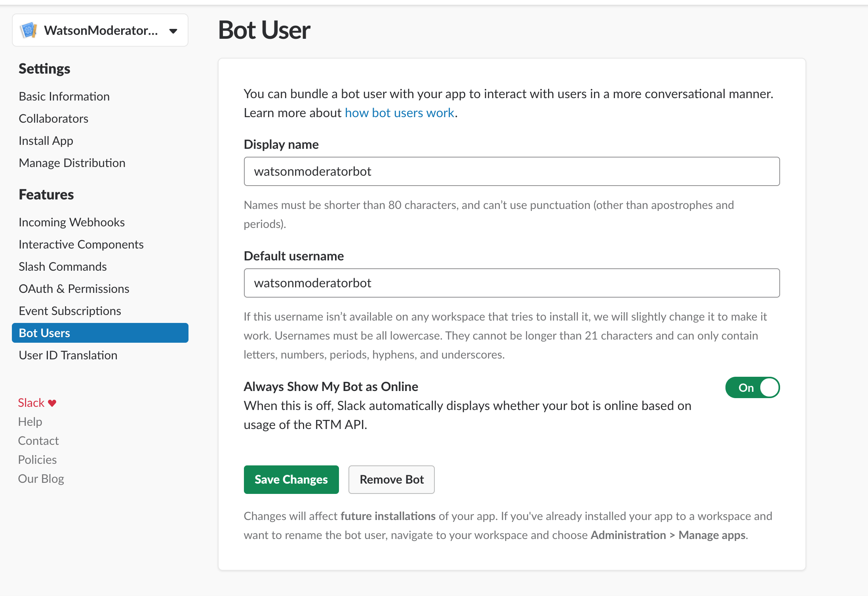Screen dimensions: 868x596
Task: Click the Display name input field
Action: (x=512, y=171)
